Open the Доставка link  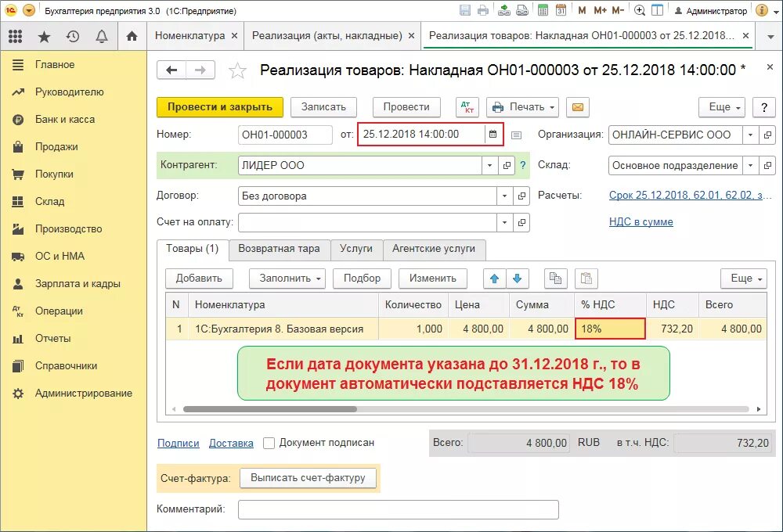point(231,443)
